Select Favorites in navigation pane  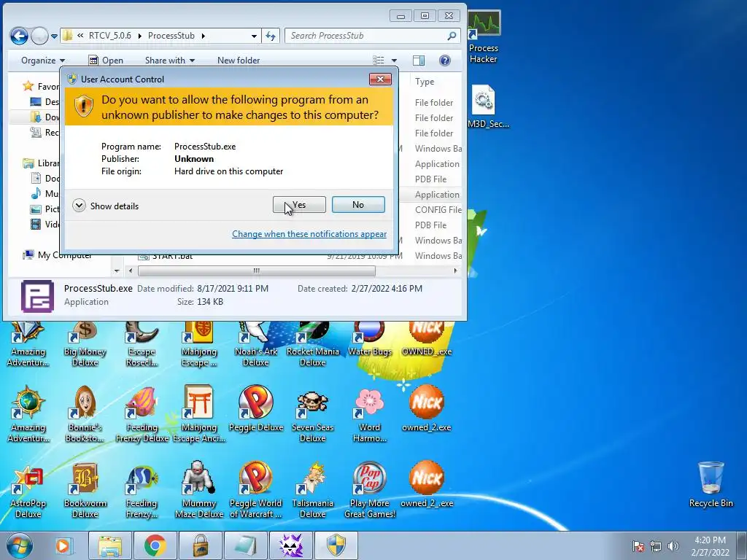click(41, 86)
